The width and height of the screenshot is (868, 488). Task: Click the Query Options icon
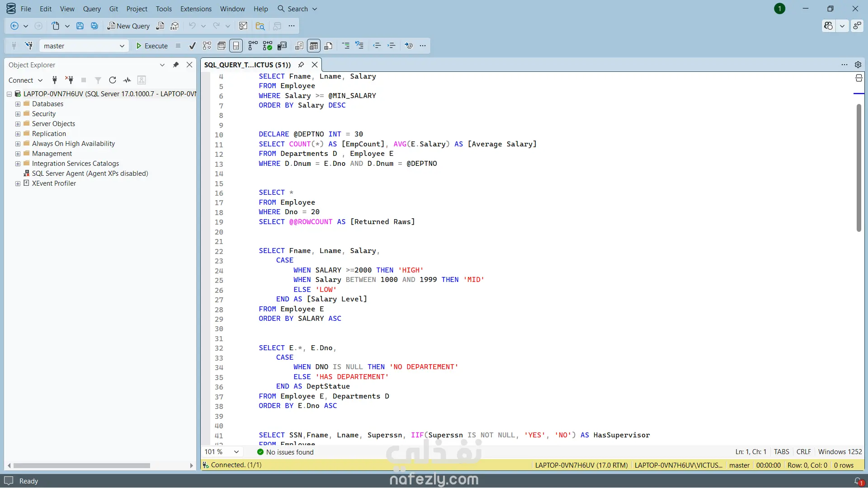(x=222, y=46)
